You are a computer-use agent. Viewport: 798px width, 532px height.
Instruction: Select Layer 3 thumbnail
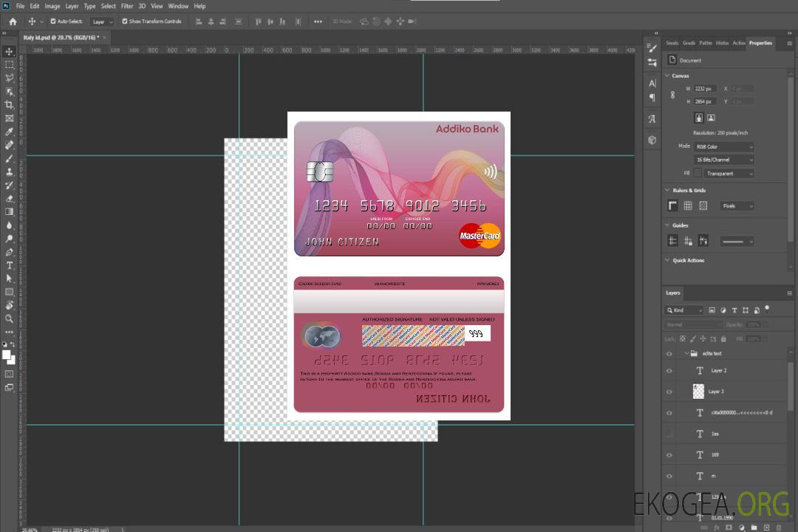click(699, 392)
